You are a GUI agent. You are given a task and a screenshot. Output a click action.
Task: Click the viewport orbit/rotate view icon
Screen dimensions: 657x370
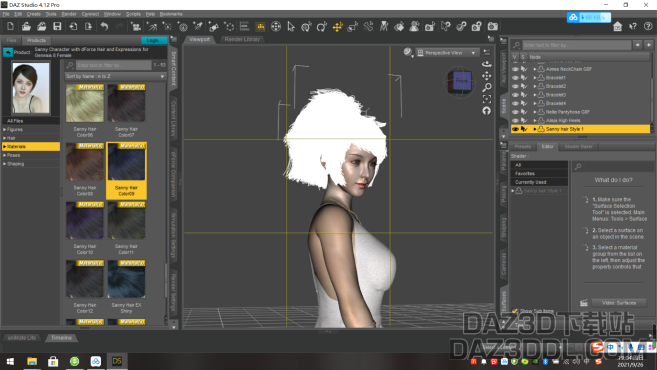coord(486,64)
